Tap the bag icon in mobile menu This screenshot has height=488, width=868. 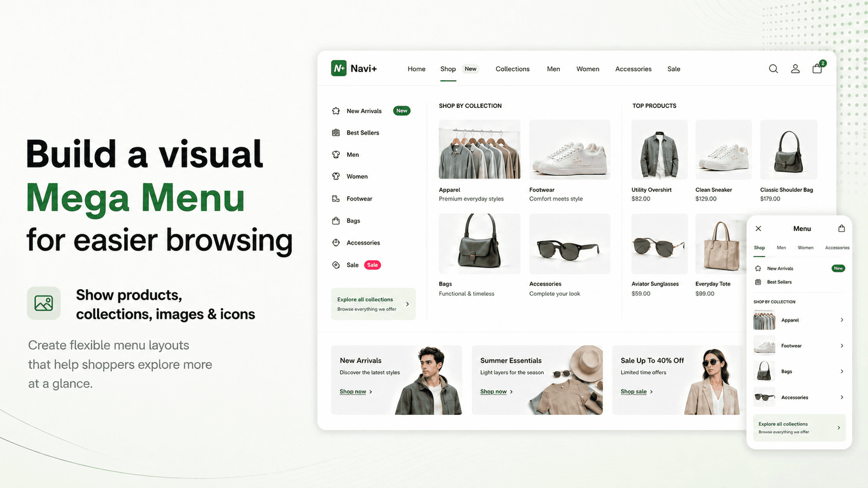pyautogui.click(x=841, y=229)
